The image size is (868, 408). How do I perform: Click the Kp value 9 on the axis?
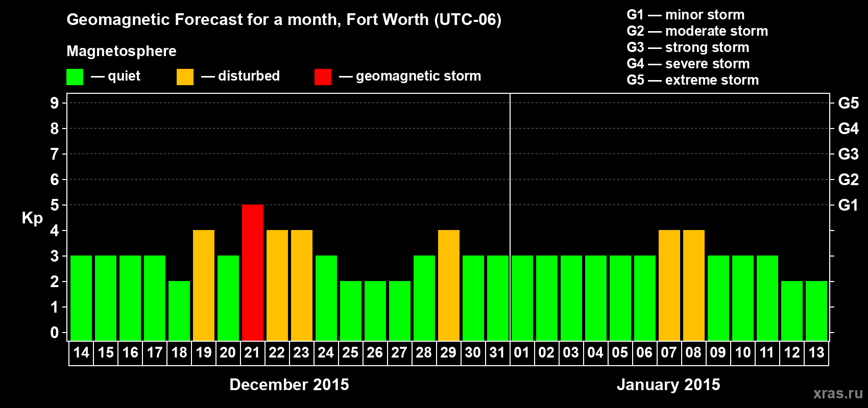pos(55,103)
